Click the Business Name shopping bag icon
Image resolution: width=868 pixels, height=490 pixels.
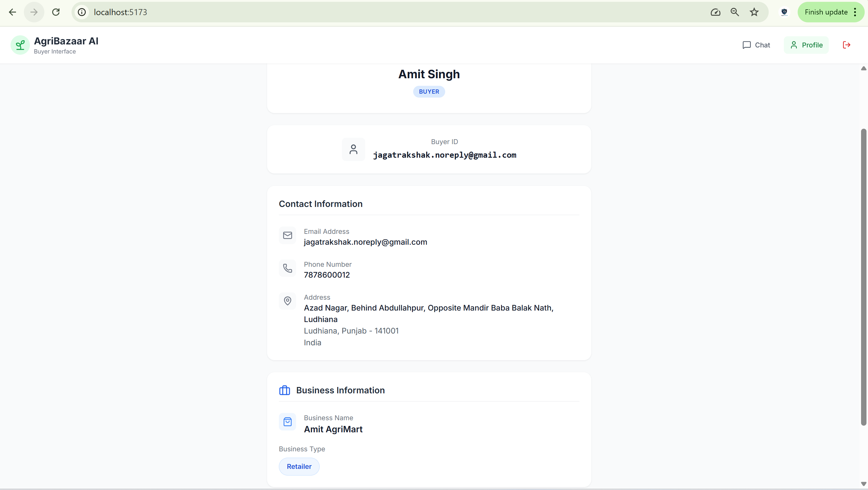pos(287,422)
